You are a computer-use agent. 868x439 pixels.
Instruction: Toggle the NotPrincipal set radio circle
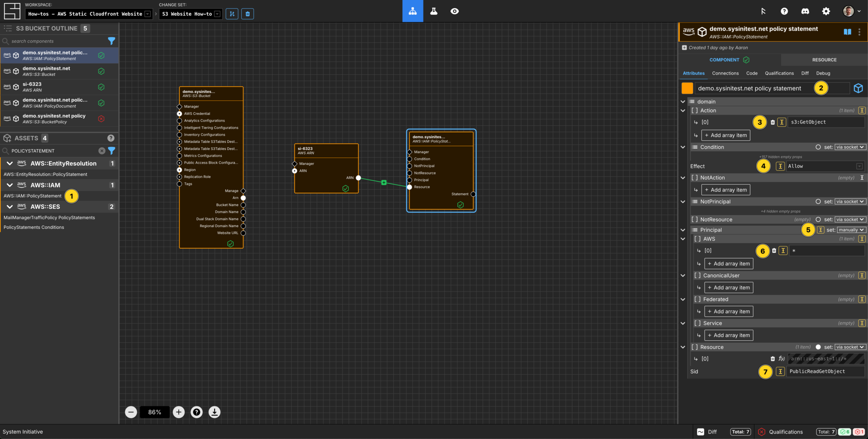pos(818,202)
